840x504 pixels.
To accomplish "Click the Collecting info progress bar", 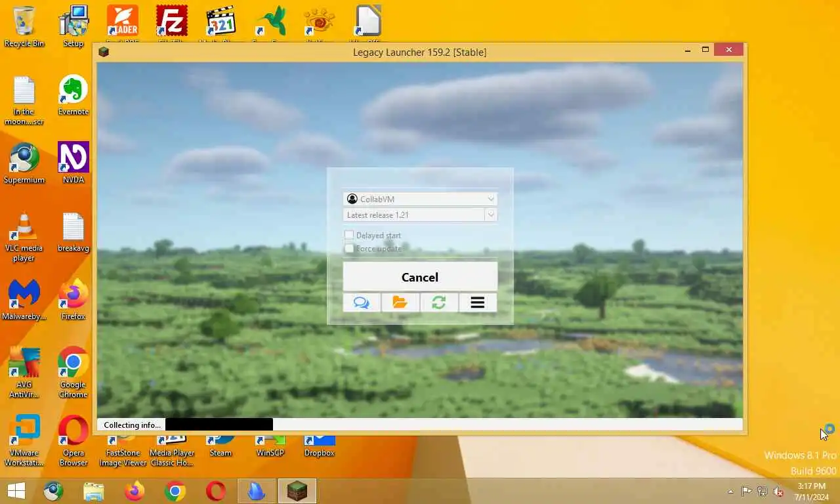I will coord(420,425).
